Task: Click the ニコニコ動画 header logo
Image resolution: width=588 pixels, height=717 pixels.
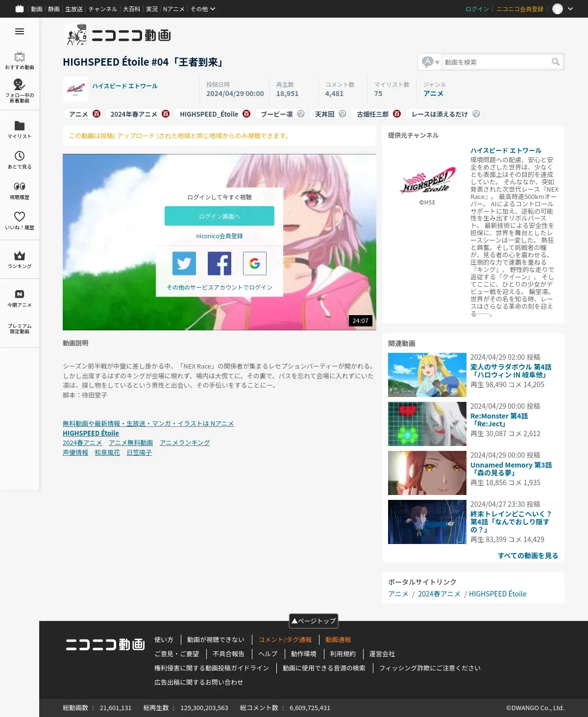Action: click(118, 35)
